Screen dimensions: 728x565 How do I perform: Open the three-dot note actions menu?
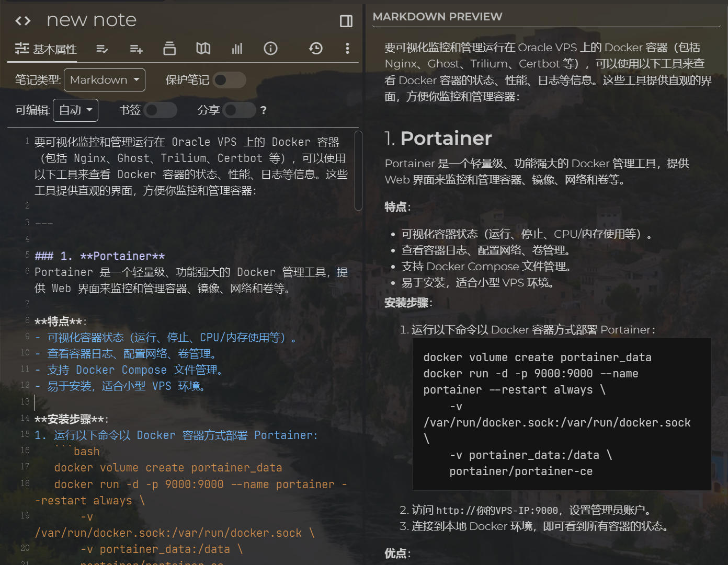(x=347, y=49)
